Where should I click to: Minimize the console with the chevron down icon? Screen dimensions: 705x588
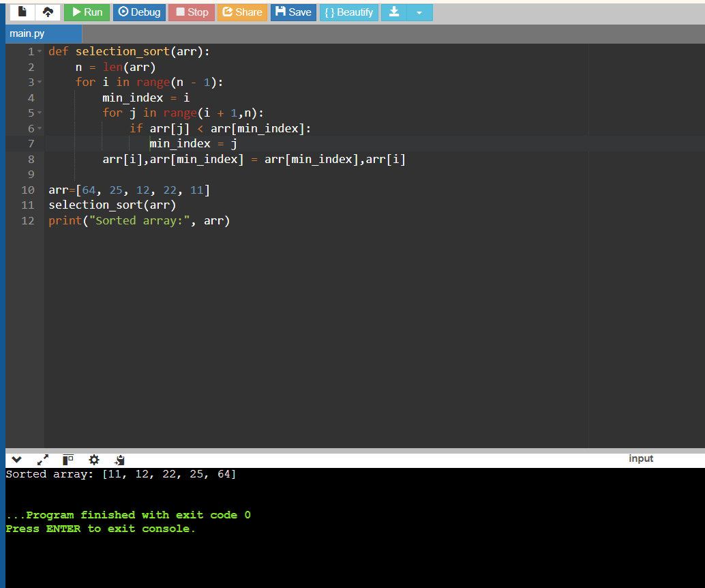click(x=16, y=459)
